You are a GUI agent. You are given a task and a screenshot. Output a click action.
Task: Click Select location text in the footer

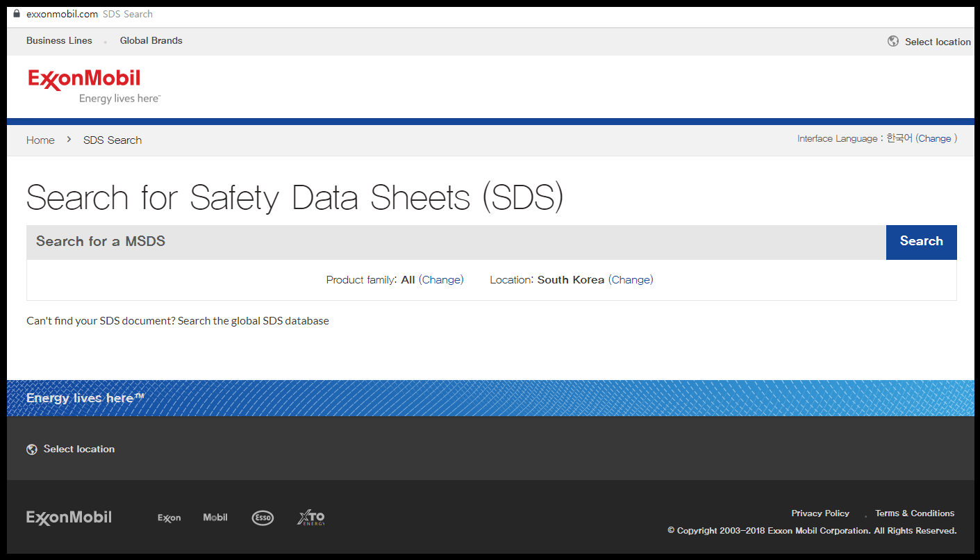tap(79, 449)
